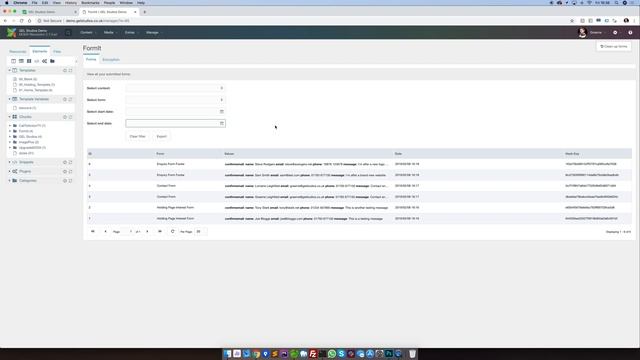Open the system settings gear in top bar

615,33
